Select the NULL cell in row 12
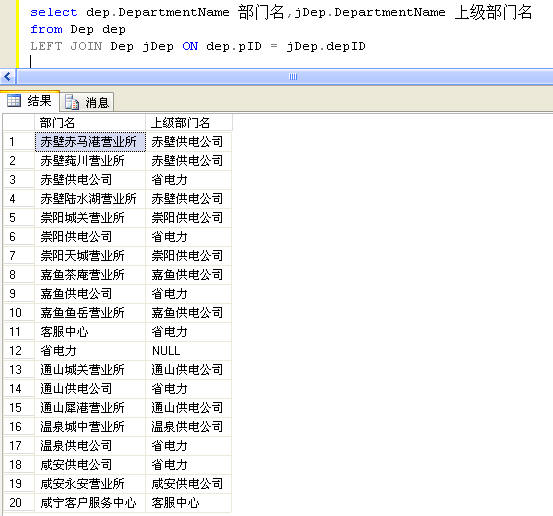 click(x=189, y=351)
